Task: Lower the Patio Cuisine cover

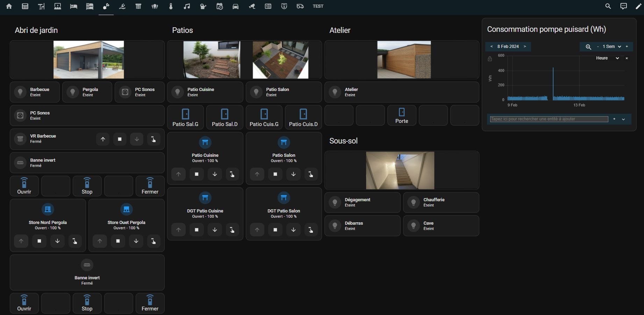Action: (215, 174)
